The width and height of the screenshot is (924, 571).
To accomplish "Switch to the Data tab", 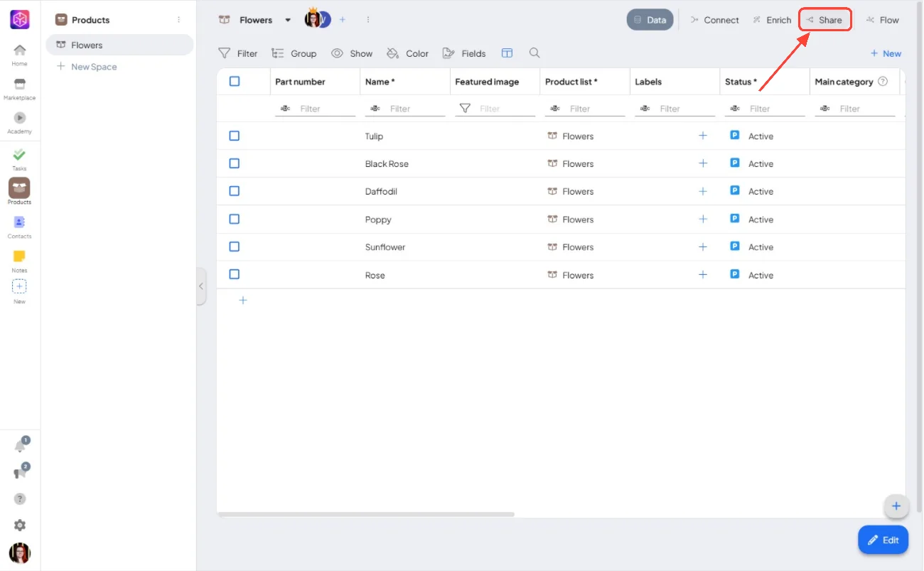I will click(x=650, y=20).
